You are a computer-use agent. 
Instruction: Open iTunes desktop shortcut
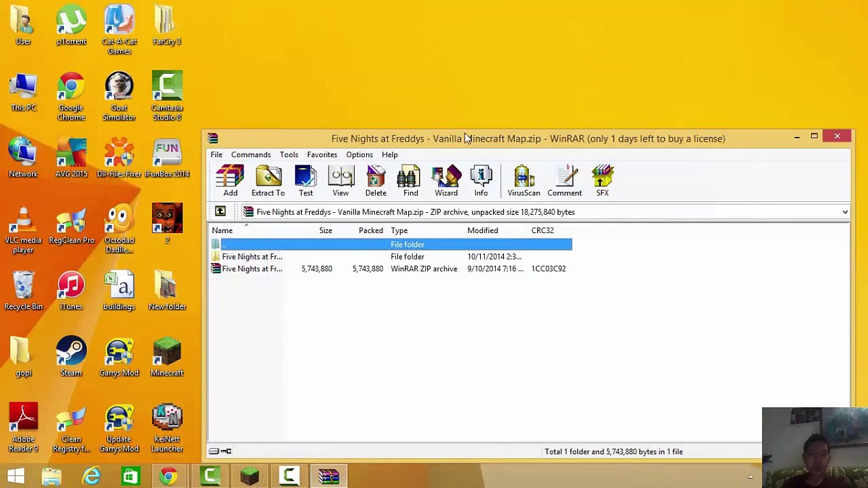point(71,291)
